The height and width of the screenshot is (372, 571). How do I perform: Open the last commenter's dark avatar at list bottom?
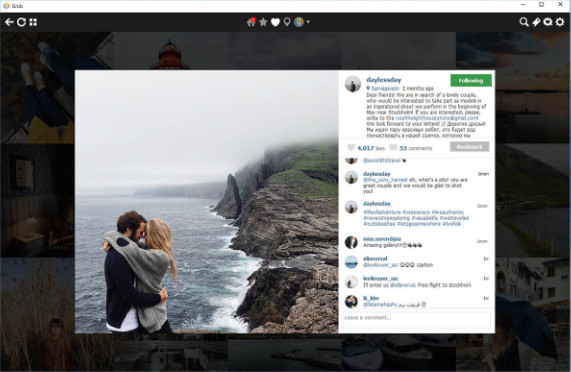click(x=351, y=301)
